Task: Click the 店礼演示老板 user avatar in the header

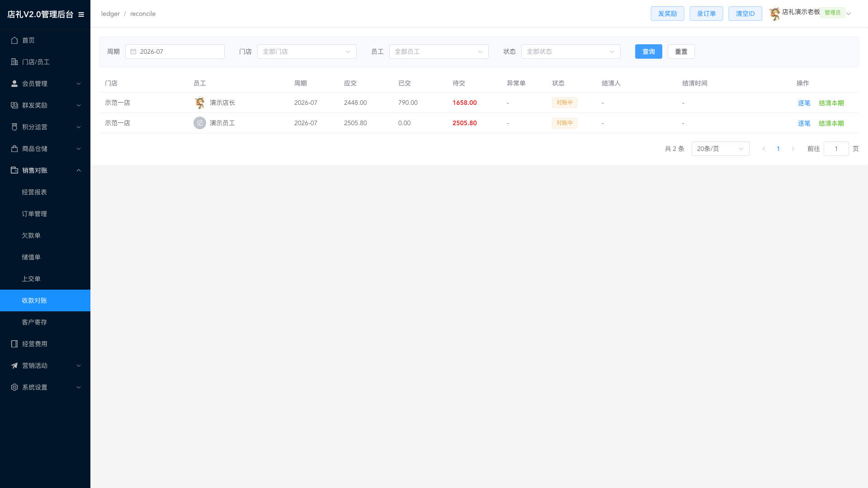Action: point(775,14)
